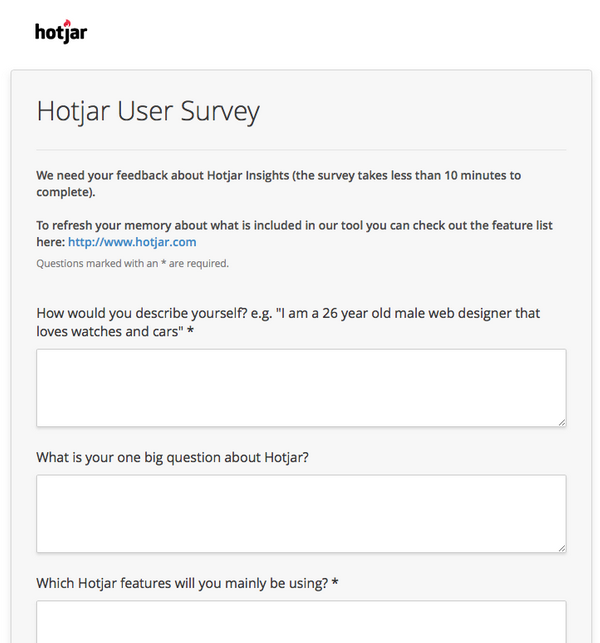Click the divider line under the survey title
The width and height of the screenshot is (600, 643).
pyautogui.click(x=301, y=150)
